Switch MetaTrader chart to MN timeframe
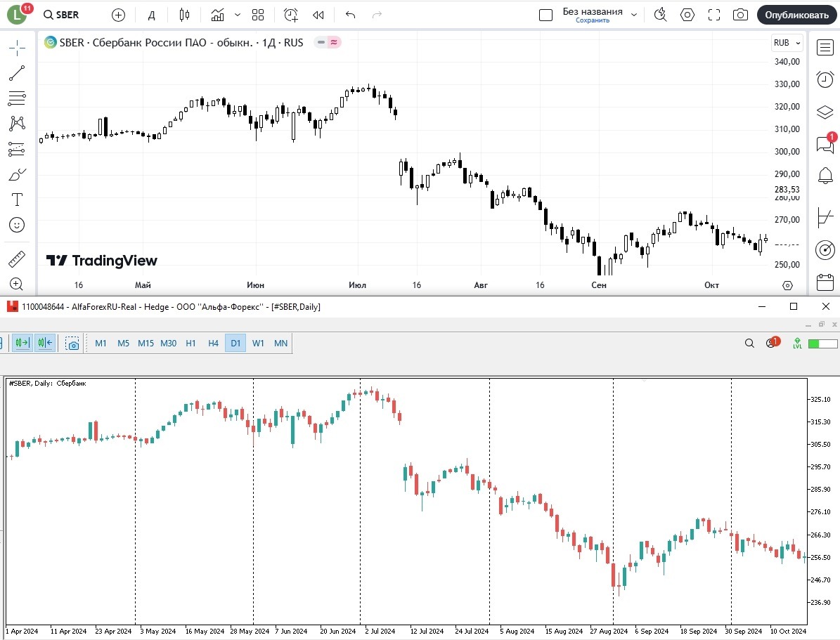840x640 pixels. 280,344
